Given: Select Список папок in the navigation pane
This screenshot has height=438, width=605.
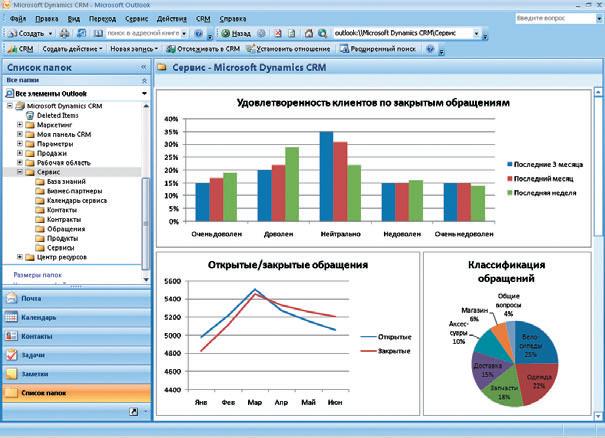Looking at the screenshot, I should click(x=76, y=393).
